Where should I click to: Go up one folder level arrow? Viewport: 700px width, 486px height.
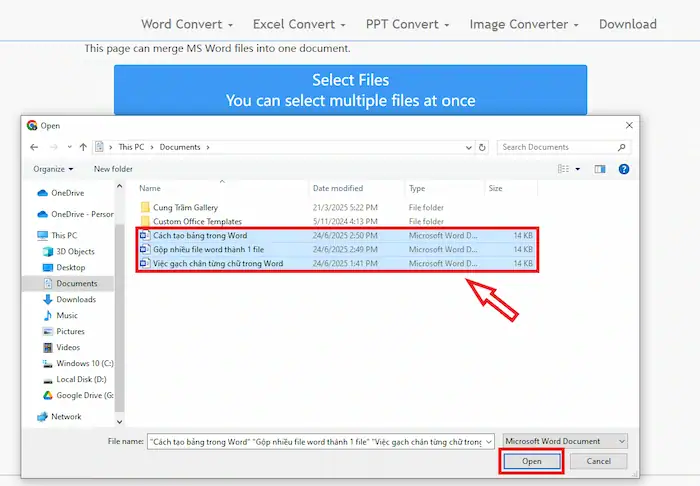coord(83,147)
